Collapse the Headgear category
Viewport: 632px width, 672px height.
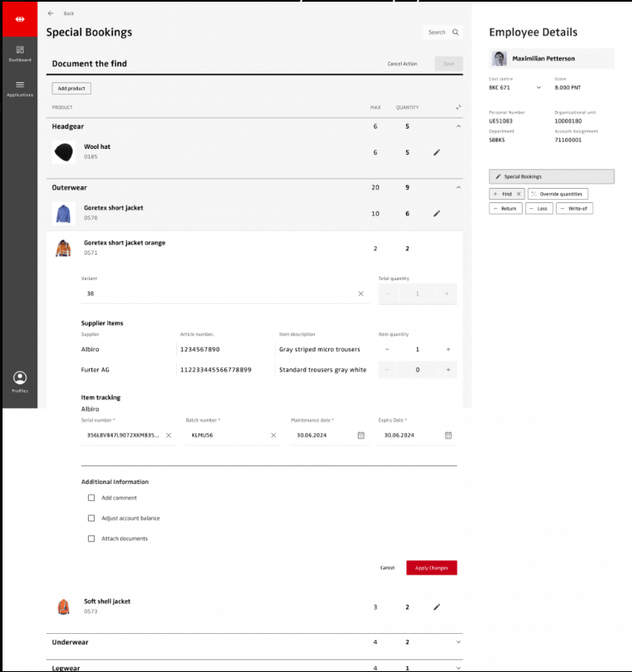pos(458,126)
